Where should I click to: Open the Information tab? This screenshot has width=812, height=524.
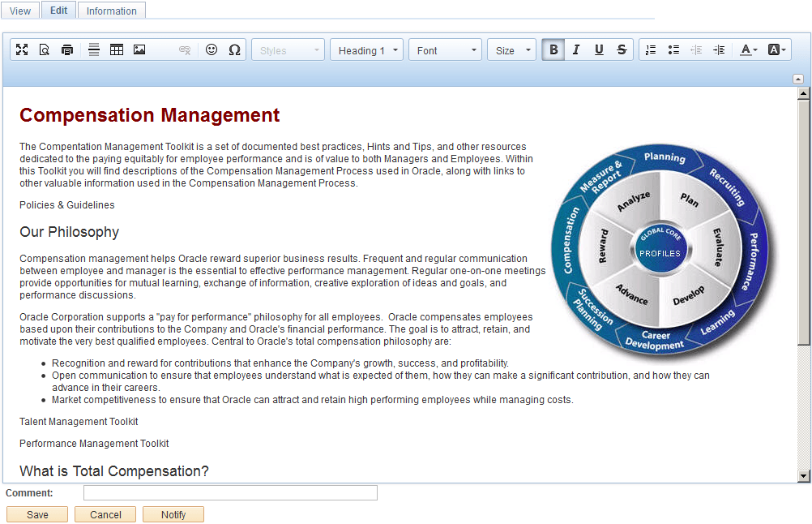point(111,11)
